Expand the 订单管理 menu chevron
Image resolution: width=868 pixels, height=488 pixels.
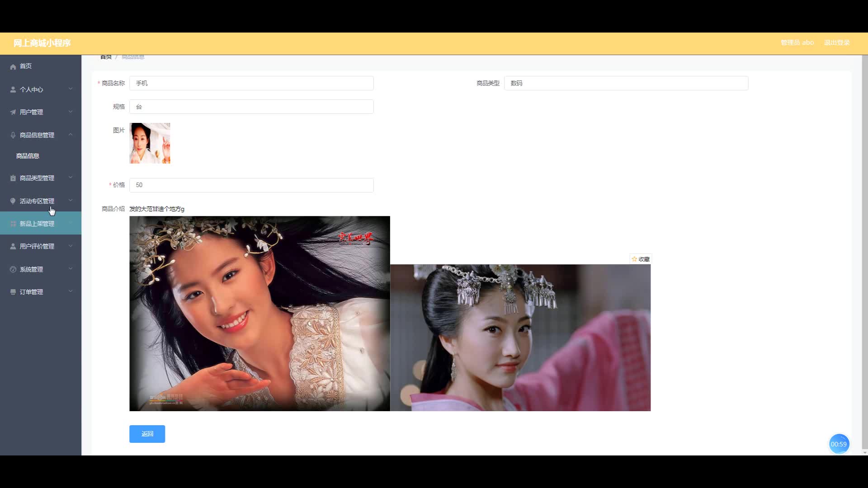pos(71,291)
